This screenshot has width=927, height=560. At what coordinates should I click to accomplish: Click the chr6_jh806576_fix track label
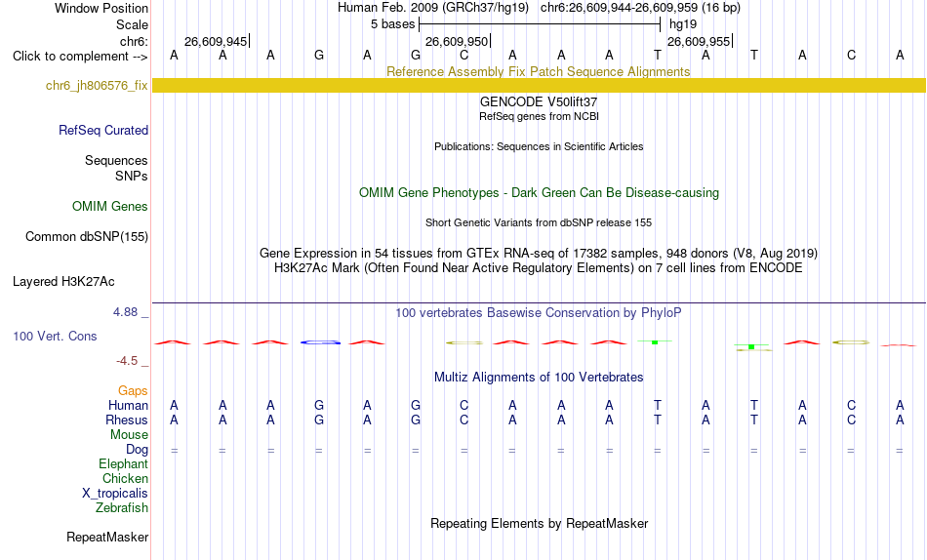tap(97, 86)
